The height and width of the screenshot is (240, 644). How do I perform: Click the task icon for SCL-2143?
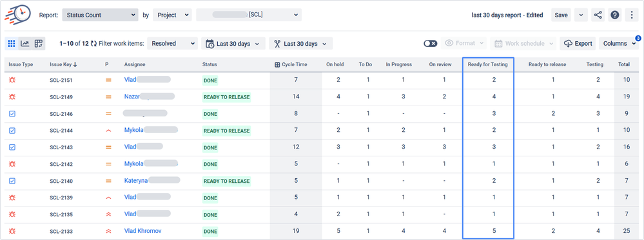[12, 147]
